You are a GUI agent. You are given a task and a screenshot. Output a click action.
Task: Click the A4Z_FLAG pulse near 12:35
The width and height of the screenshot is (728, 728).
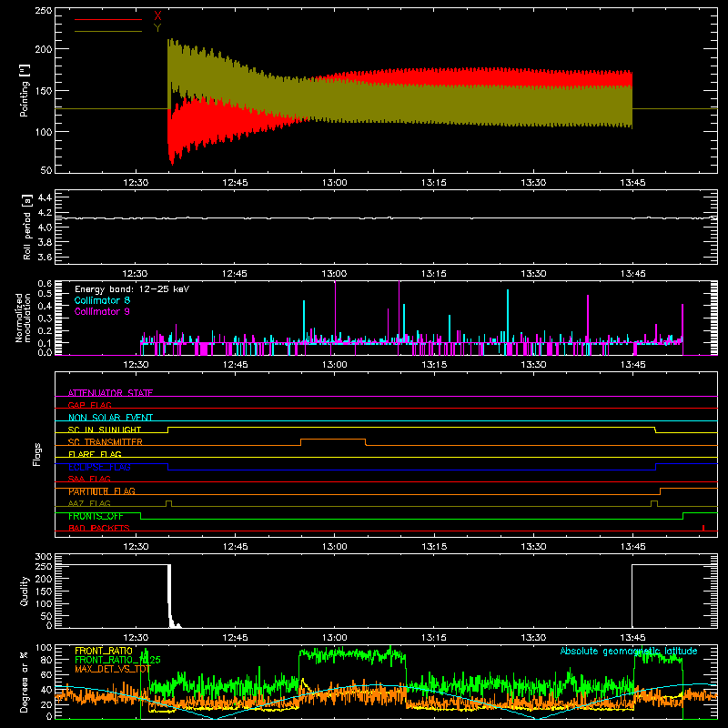pyautogui.click(x=168, y=503)
